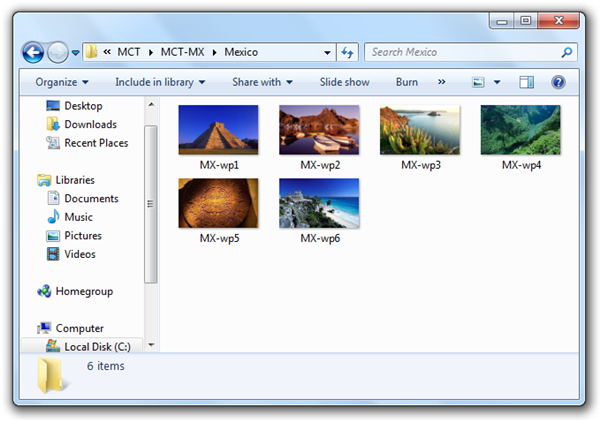Click the search magnifier icon

pos(567,52)
